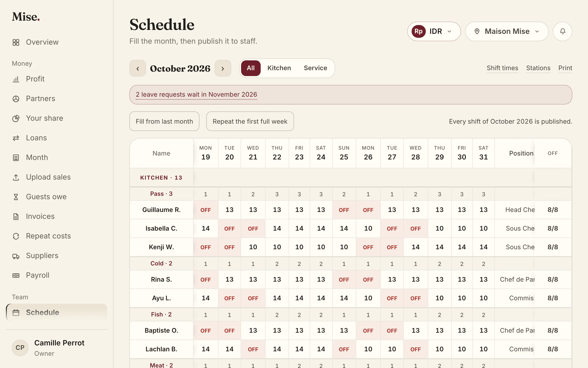Click the Upload sales arrow icon
This screenshot has height=368, width=588.
coord(16,177)
